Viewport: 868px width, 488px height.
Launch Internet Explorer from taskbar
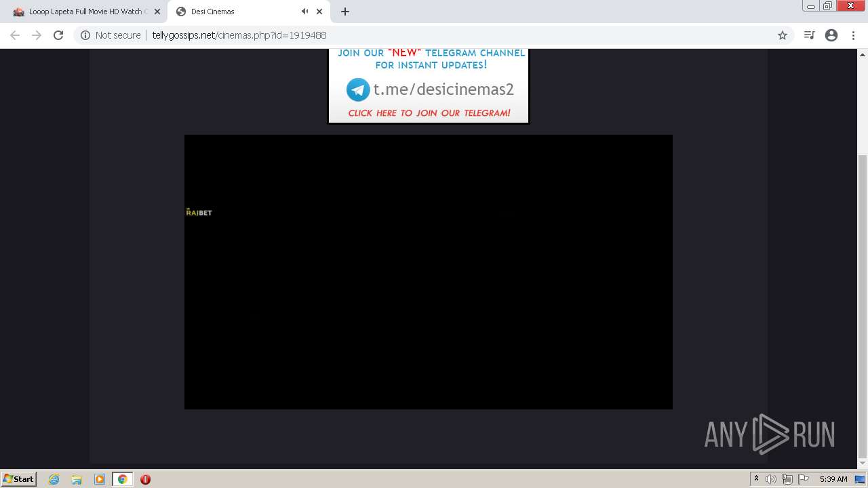(x=54, y=479)
